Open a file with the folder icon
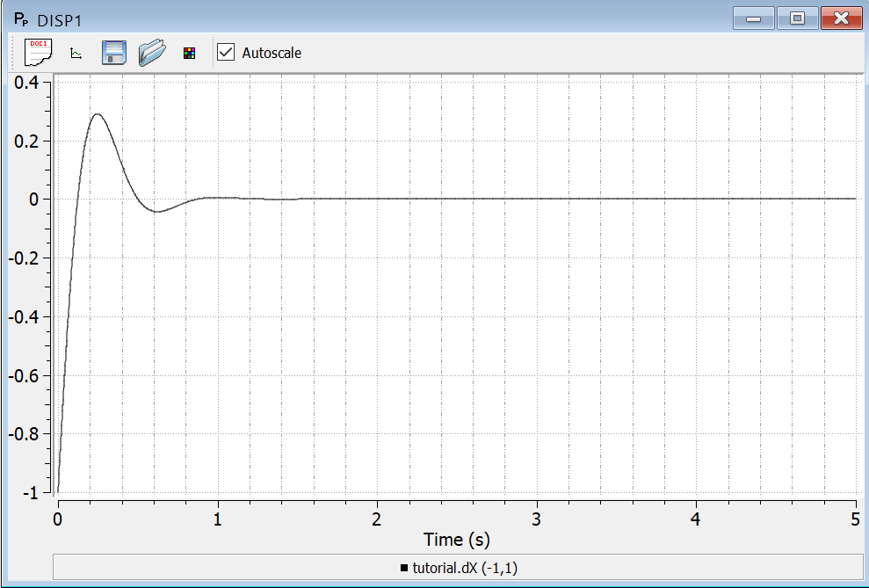This screenshot has width=869, height=588. pos(152,53)
